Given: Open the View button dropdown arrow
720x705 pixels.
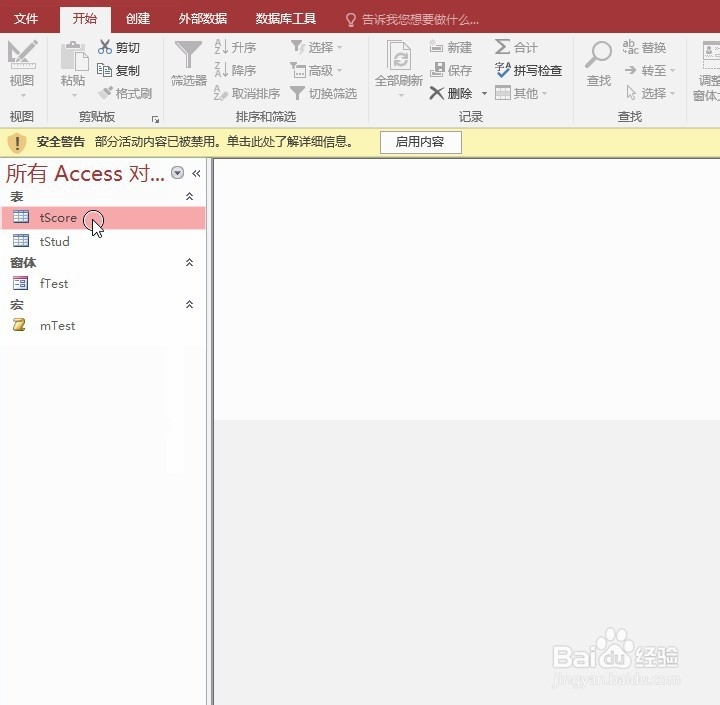Looking at the screenshot, I should pos(23,96).
